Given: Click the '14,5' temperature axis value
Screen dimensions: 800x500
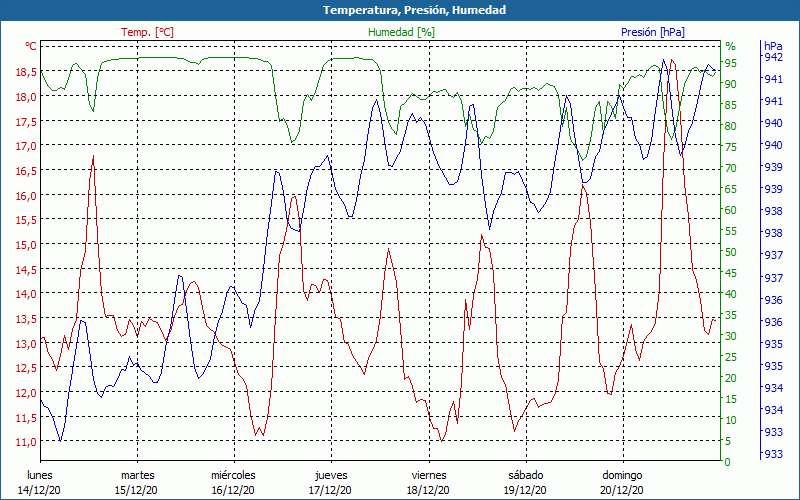Looking at the screenshot, I should 27,269.
